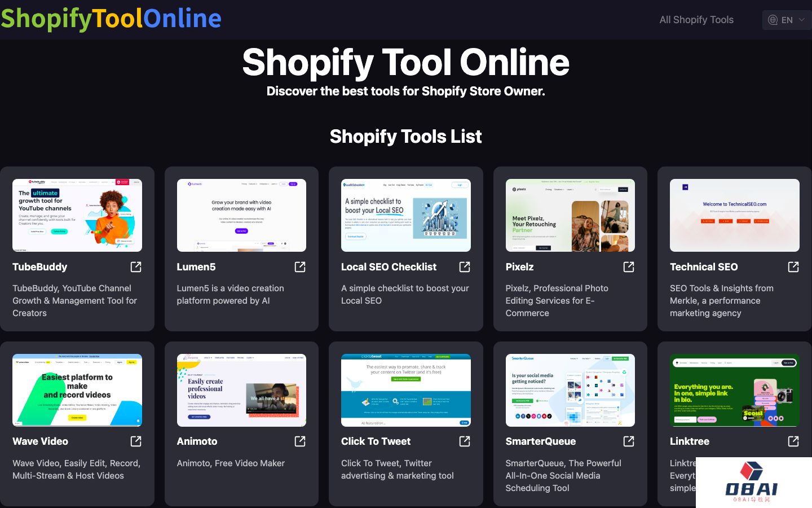Viewport: 812px width, 508px height.
Task: Open TubeBuddy external link icon
Action: tap(136, 266)
